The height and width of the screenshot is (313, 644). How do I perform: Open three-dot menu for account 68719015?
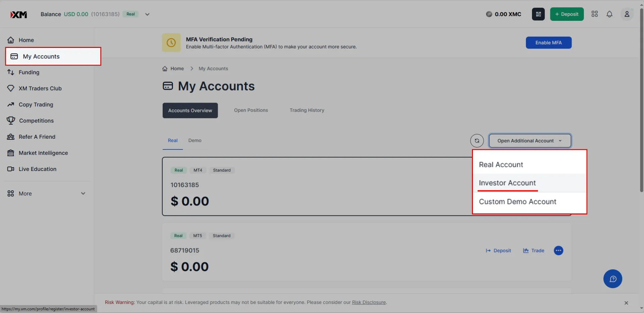558,250
